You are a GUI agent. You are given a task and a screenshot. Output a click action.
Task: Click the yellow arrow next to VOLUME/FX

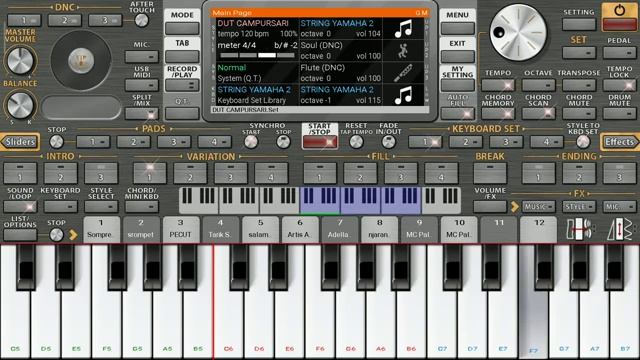click(x=515, y=207)
